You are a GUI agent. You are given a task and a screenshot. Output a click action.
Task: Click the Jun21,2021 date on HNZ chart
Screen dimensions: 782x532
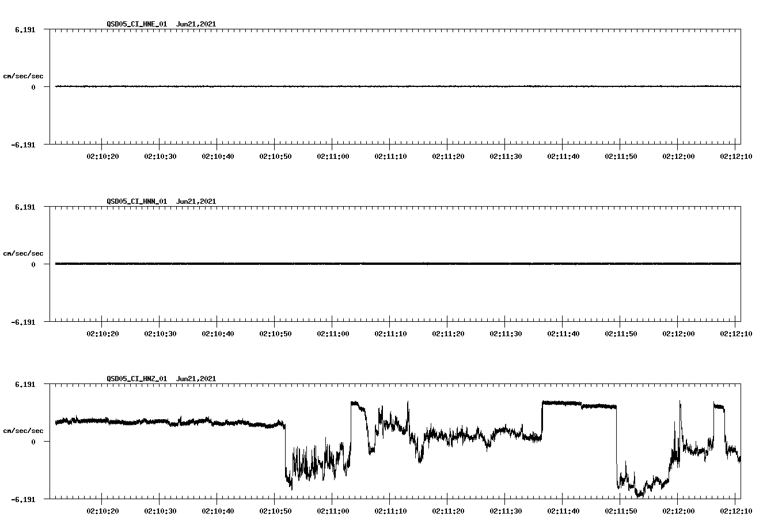[x=196, y=379]
